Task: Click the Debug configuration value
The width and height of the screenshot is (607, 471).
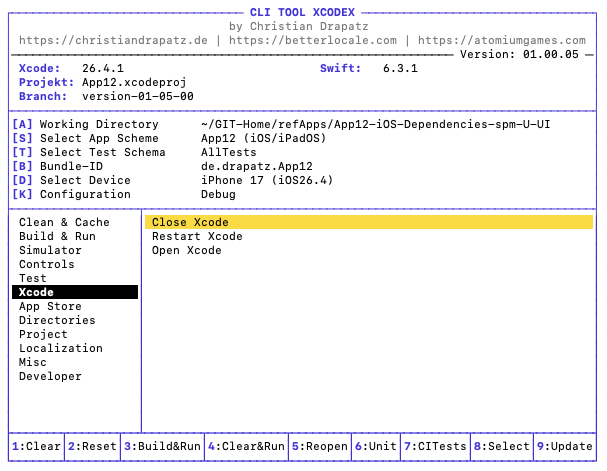Action: tap(218, 194)
